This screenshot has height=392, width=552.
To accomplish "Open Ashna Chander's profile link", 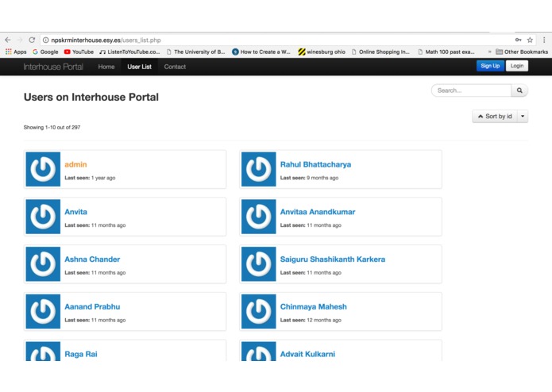I will (x=92, y=259).
